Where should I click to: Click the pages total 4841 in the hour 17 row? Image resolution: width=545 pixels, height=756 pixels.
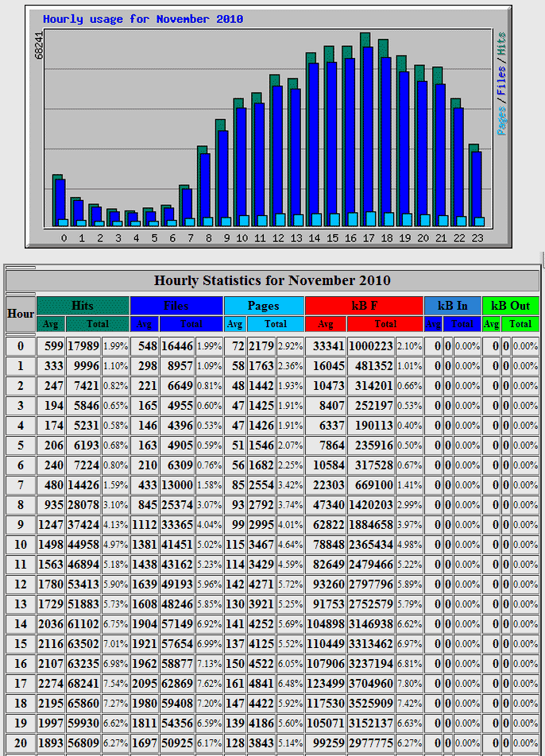coord(261,684)
